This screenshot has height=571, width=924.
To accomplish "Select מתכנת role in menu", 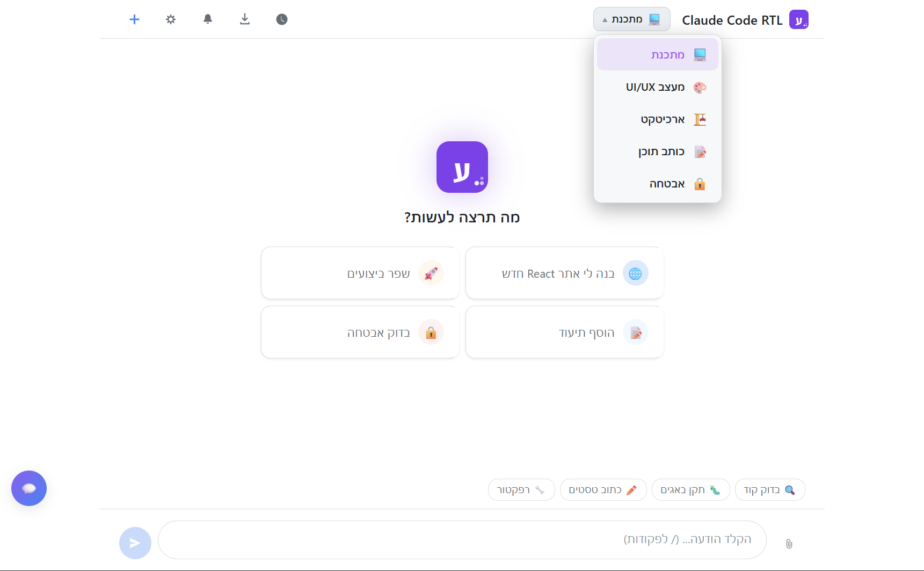I will click(658, 54).
